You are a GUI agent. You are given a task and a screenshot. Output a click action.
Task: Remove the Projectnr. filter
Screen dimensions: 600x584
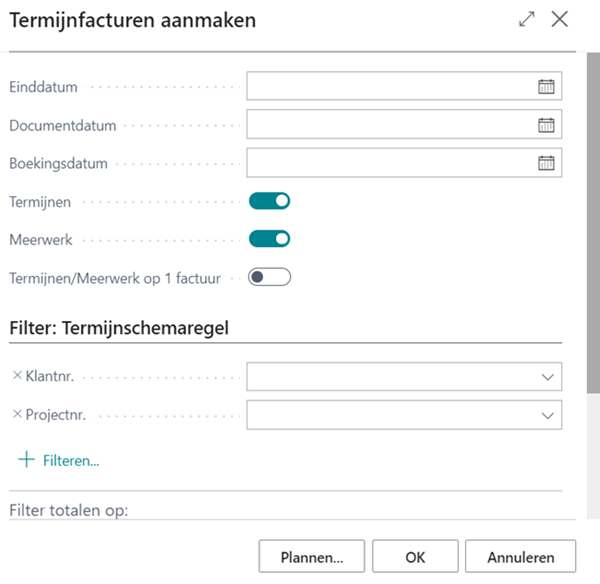pyautogui.click(x=16, y=414)
